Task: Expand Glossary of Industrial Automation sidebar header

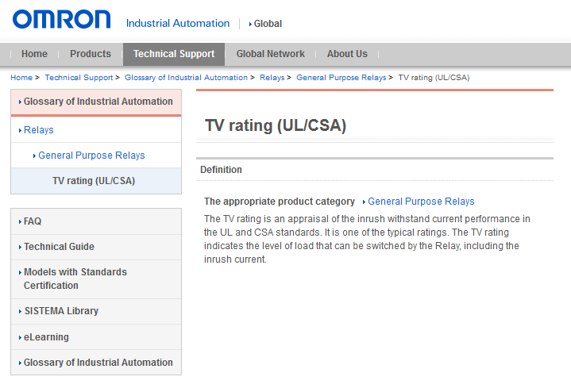Action: point(98,102)
